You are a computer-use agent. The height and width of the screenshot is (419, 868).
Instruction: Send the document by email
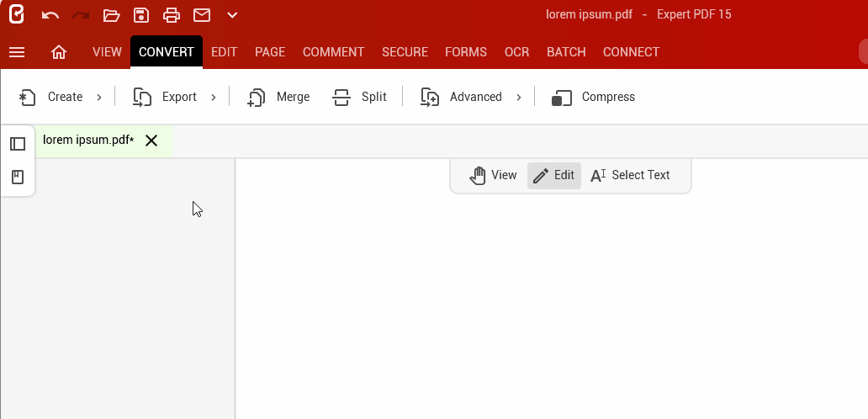click(202, 15)
